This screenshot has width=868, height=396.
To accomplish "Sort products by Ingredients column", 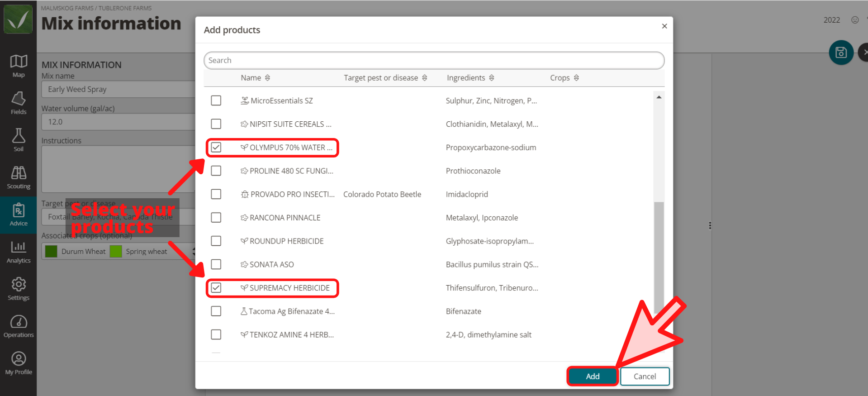I will [x=470, y=78].
